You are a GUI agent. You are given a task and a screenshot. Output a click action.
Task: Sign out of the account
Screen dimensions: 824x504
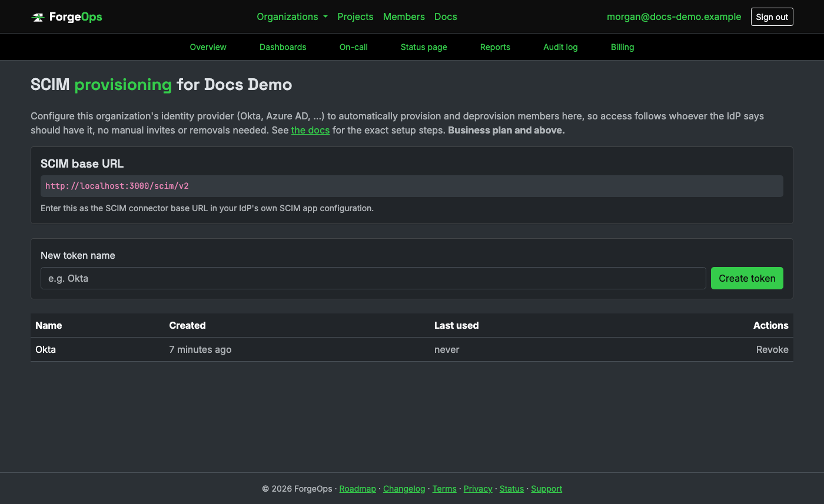pos(772,17)
